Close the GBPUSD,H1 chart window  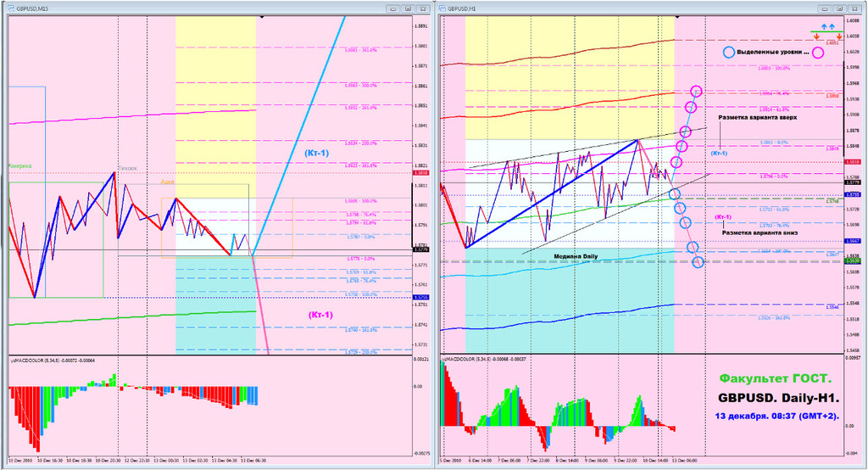[854, 8]
